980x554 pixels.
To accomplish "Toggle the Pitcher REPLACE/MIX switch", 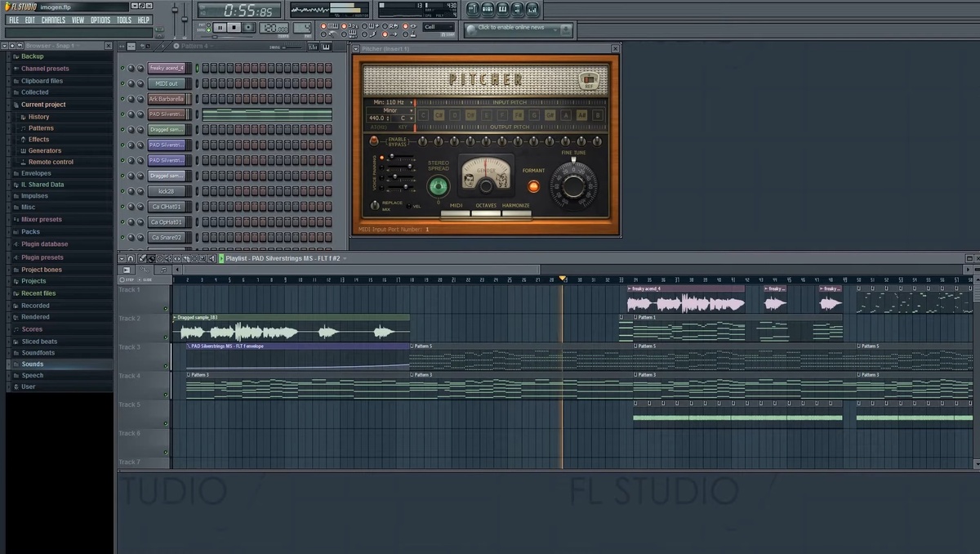I will (x=375, y=205).
